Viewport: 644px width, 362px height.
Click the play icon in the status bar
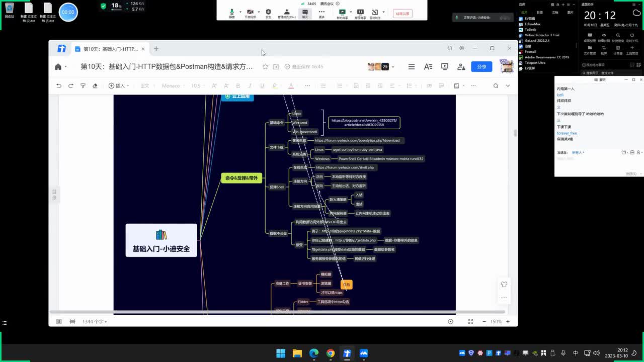450,321
